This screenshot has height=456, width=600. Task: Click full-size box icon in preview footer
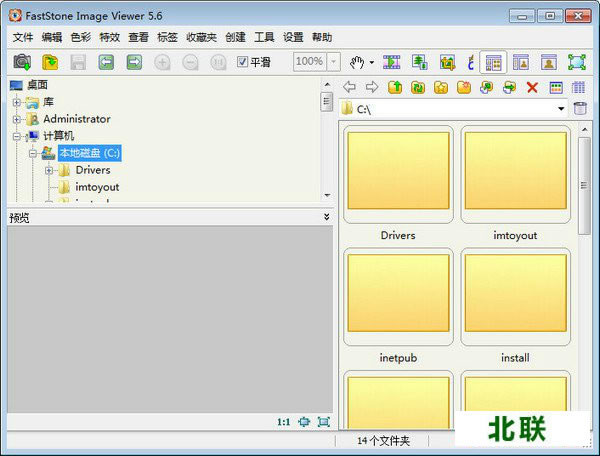tap(324, 422)
